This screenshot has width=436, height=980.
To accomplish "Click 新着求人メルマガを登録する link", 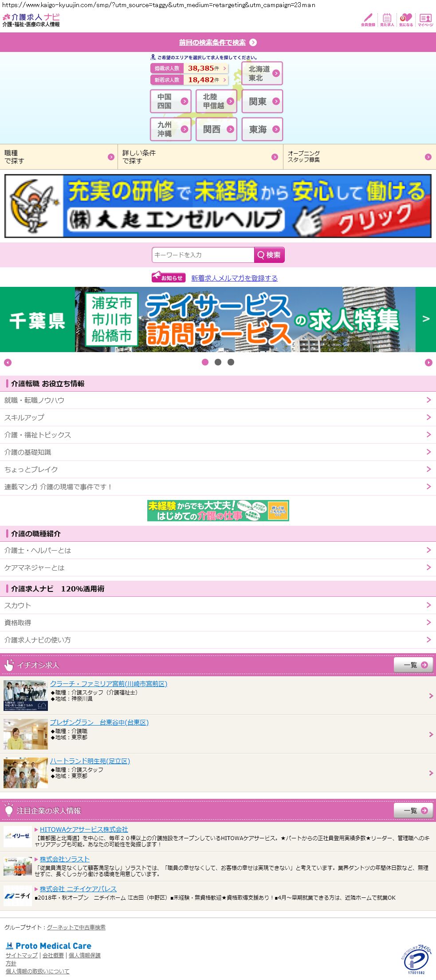I will (234, 278).
